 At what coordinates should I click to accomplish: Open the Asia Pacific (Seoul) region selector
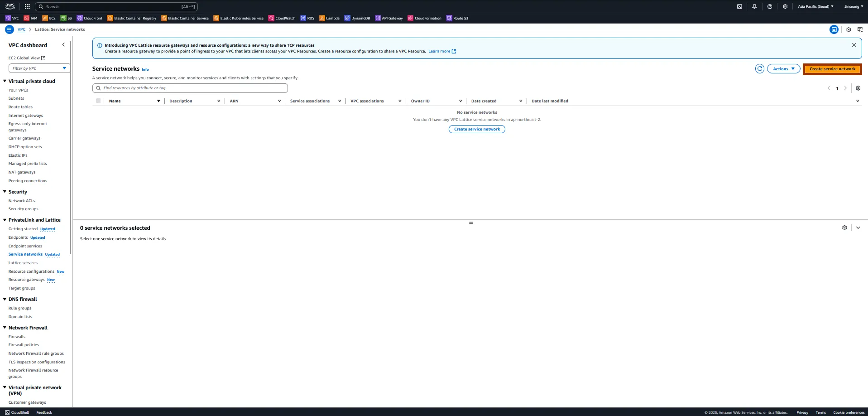[x=815, y=7]
